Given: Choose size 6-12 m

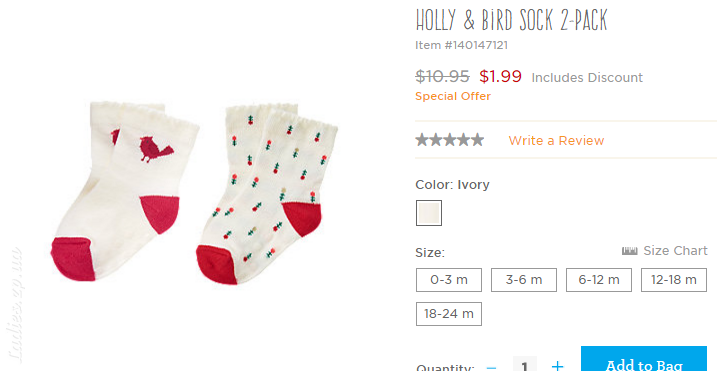Looking at the screenshot, I should point(599,280).
